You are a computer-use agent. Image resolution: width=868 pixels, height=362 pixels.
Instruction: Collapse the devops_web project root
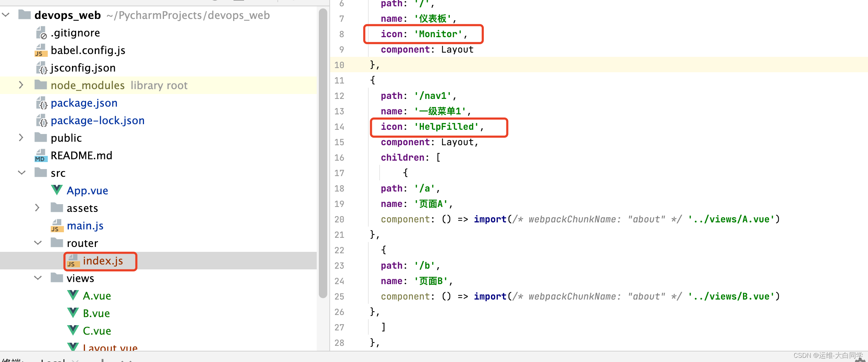6,15
